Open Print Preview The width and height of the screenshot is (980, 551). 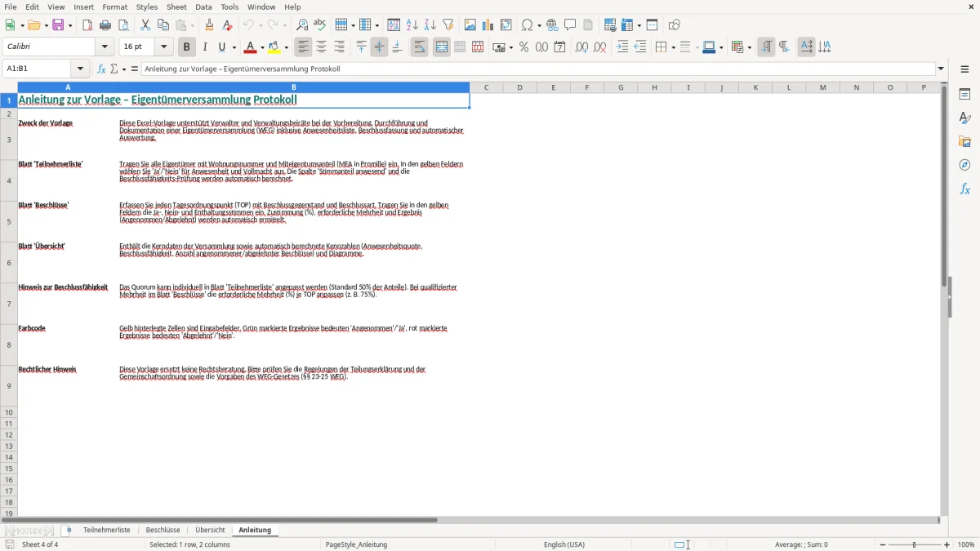[123, 25]
